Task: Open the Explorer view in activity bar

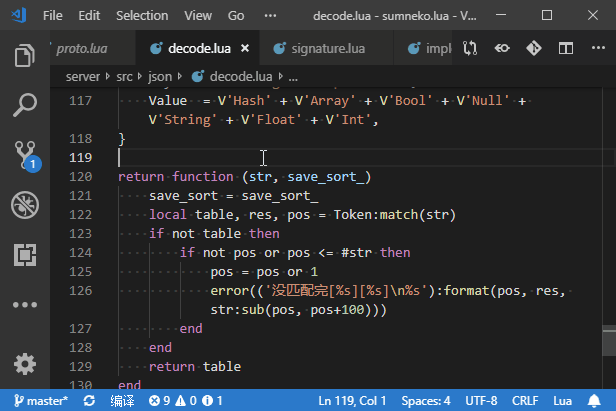Action: [25, 55]
